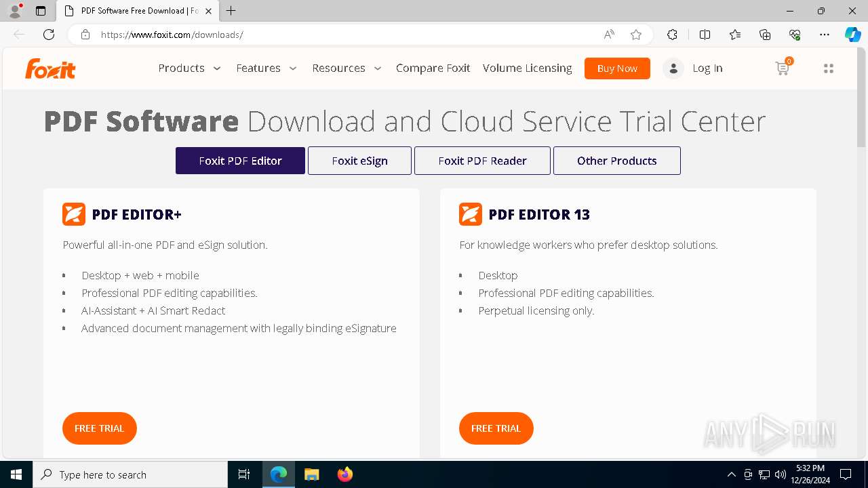868x488 pixels.
Task: Click the browser back arrow
Action: click(19, 35)
